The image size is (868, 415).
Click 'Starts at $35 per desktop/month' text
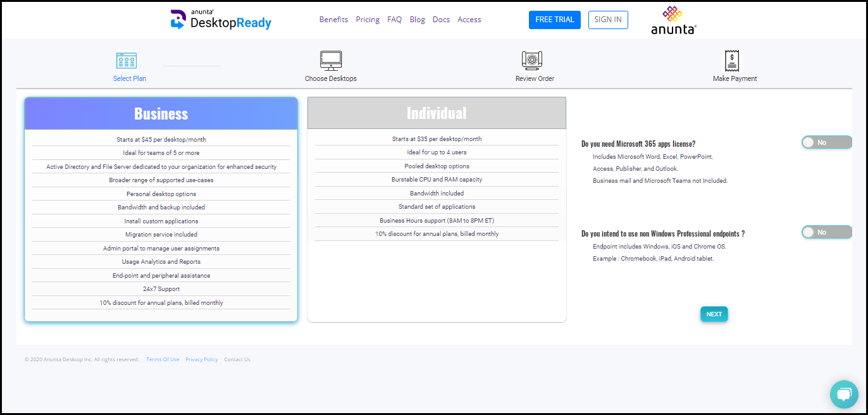tap(437, 139)
